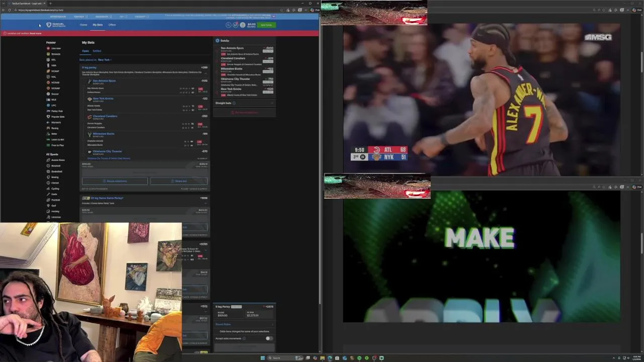This screenshot has height=362, width=644.
Task: Open the San Antonio Spurs parlay leg link
Action: point(104,80)
